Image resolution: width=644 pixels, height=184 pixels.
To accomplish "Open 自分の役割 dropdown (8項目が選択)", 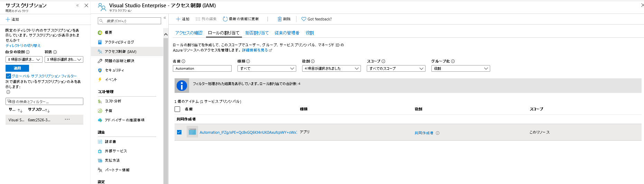I will [24, 60].
